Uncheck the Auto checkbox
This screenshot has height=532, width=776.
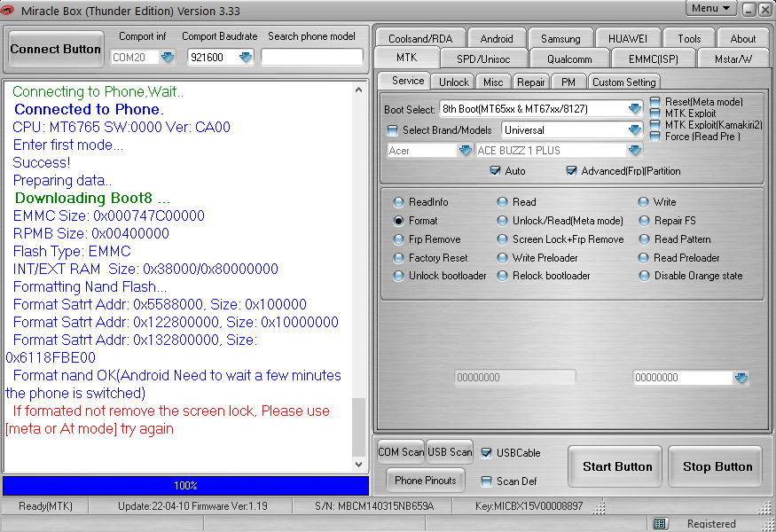tap(495, 171)
